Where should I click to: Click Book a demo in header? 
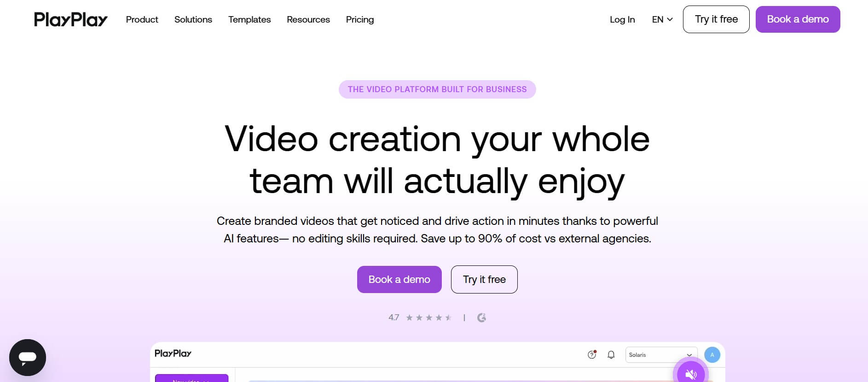click(798, 19)
